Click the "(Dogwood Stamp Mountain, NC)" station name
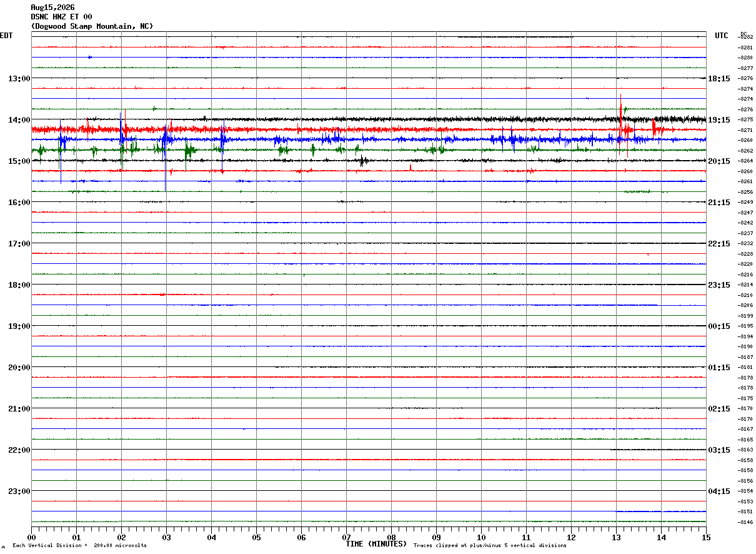The image size is (756, 554). click(92, 26)
